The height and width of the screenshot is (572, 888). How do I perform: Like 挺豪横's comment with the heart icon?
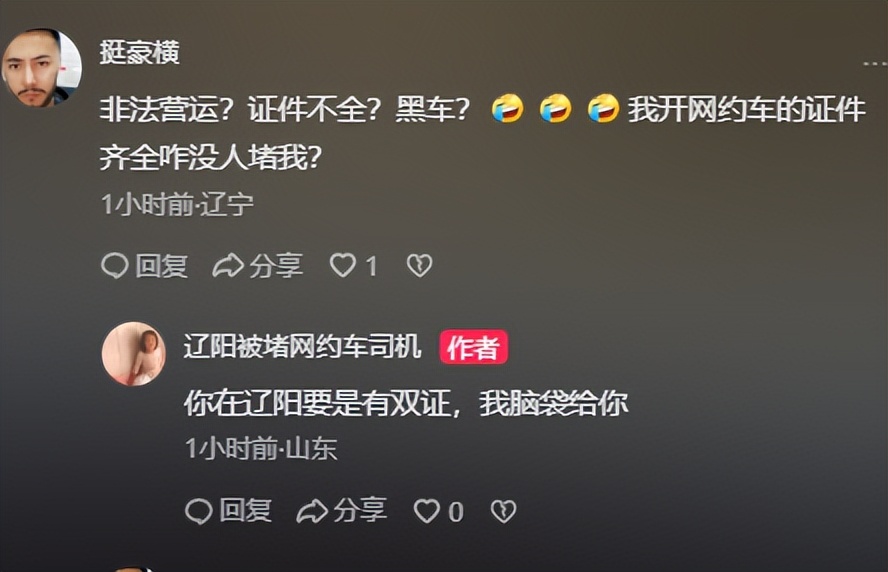[x=343, y=265]
